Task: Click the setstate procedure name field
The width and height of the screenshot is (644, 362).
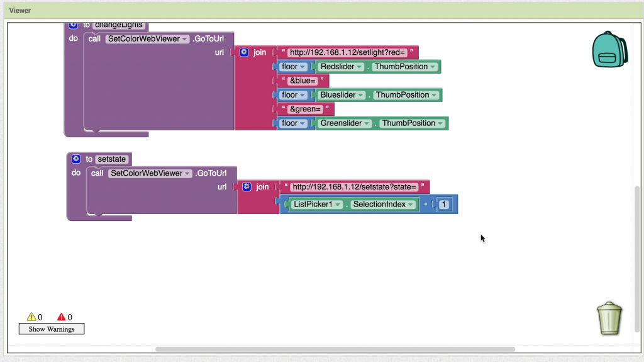Action: (112, 159)
